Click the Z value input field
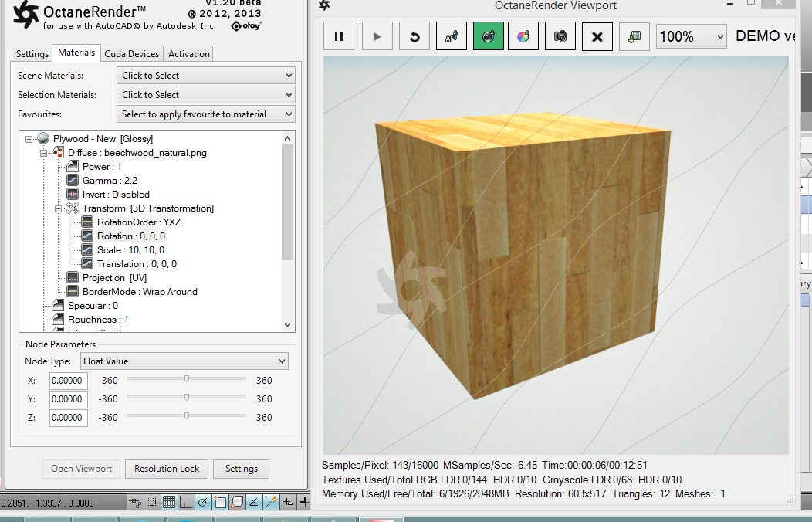812x522 pixels. tap(69, 418)
